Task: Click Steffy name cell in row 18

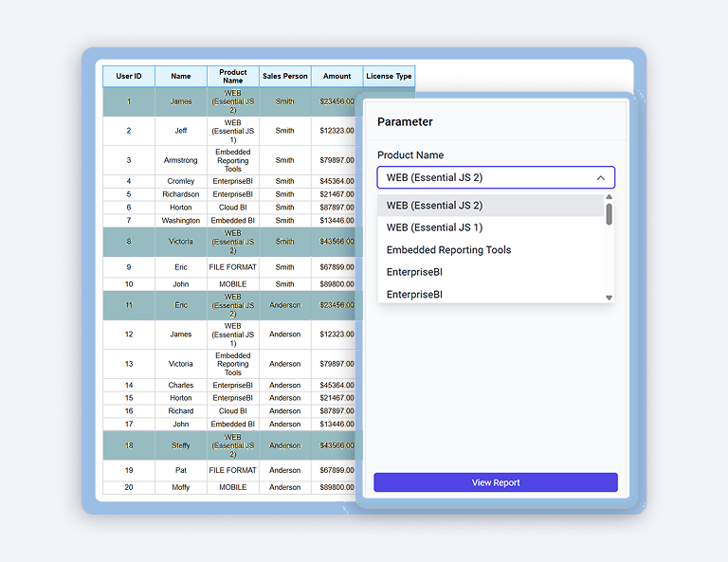Action: [x=181, y=445]
